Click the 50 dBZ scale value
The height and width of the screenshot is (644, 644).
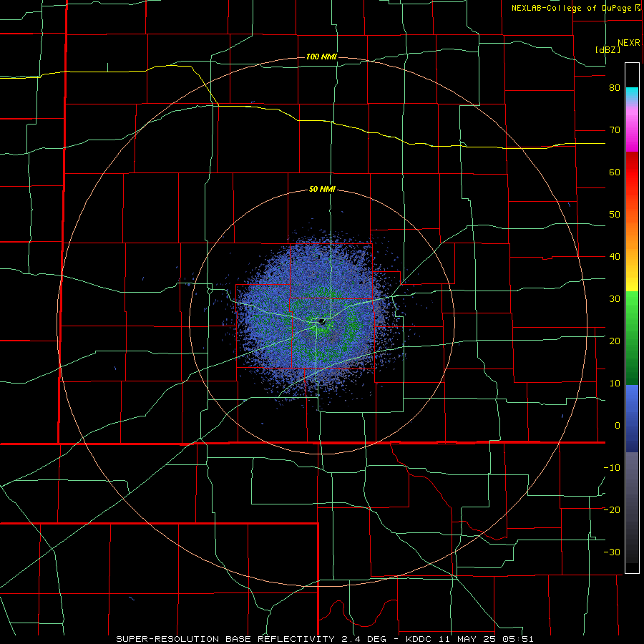tap(615, 215)
